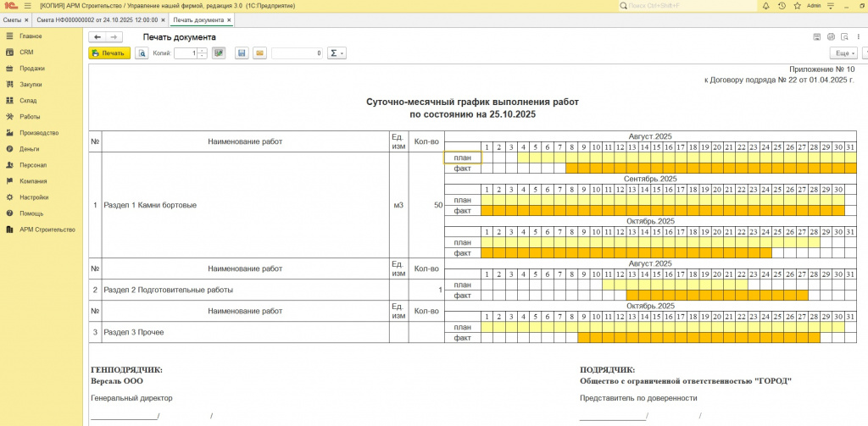The height and width of the screenshot is (426, 868).
Task: Send document by email envelope icon
Action: click(x=259, y=53)
